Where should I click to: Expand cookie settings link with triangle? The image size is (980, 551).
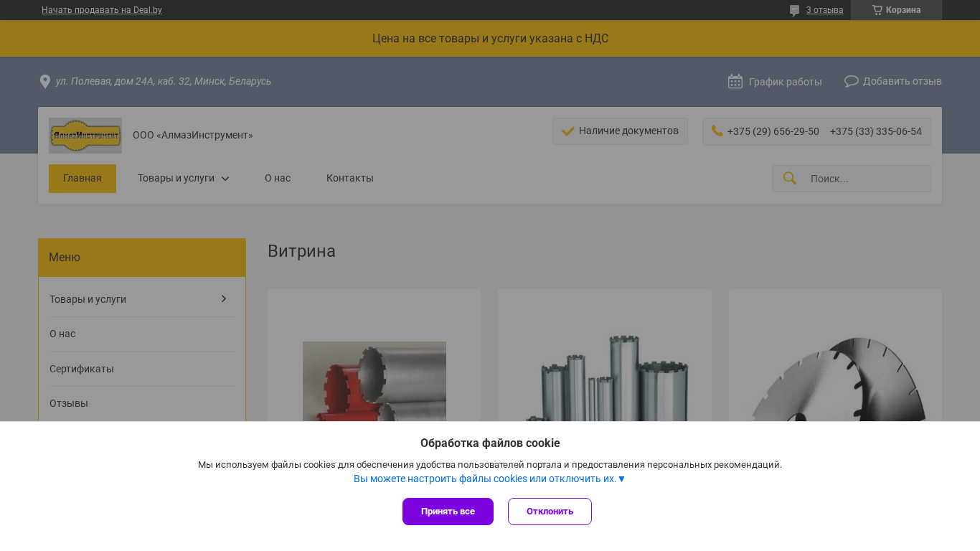click(490, 479)
